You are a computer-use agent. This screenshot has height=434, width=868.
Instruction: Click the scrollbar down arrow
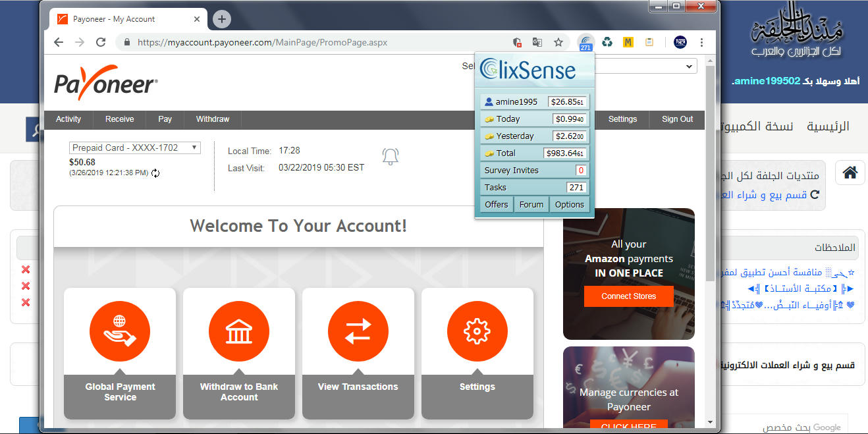point(710,421)
